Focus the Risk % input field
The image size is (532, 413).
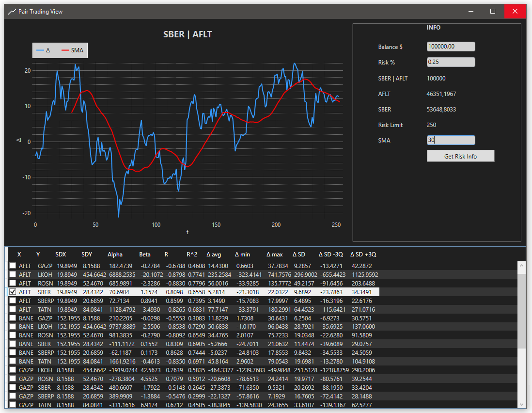pyautogui.click(x=451, y=62)
